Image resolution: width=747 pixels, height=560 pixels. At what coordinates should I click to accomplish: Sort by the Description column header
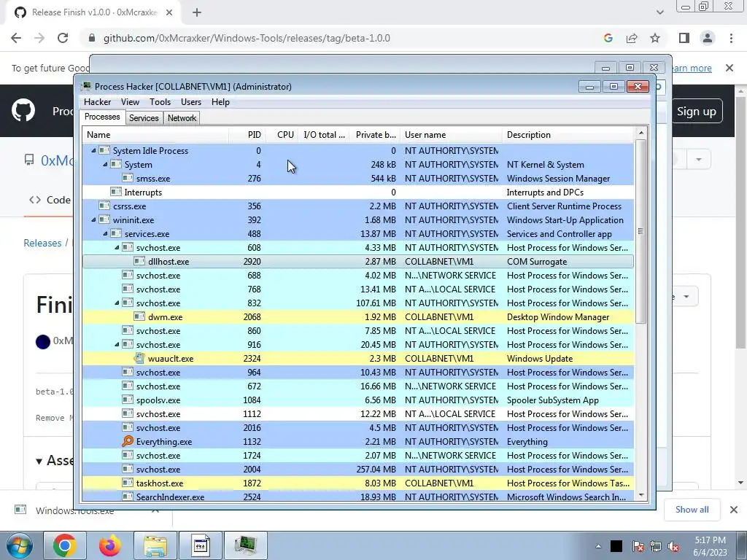point(568,135)
